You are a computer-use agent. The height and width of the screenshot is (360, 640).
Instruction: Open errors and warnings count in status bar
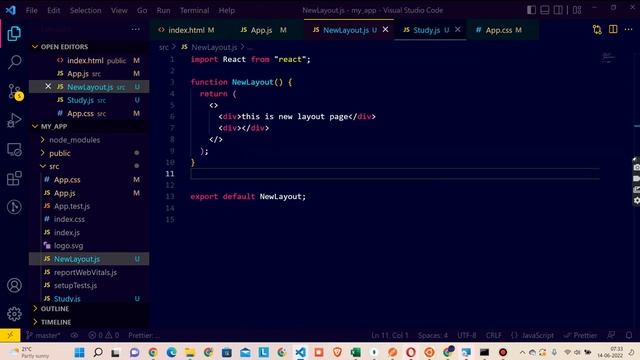(104, 336)
